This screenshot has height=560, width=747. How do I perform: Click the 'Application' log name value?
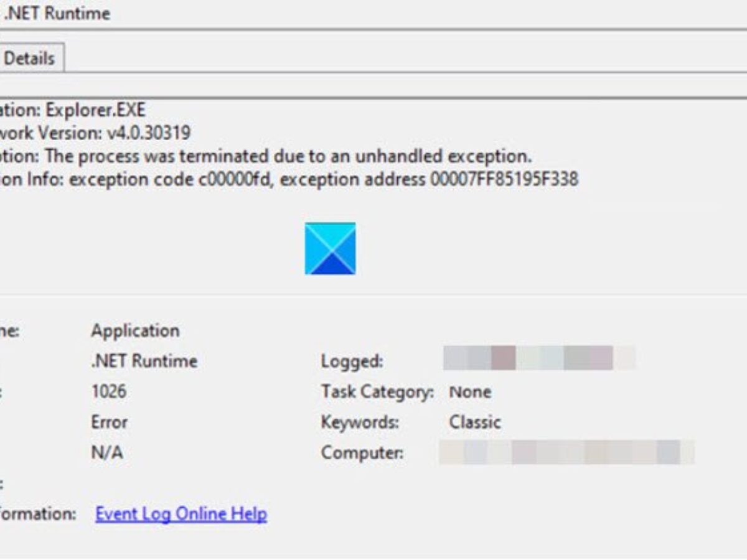tap(135, 330)
